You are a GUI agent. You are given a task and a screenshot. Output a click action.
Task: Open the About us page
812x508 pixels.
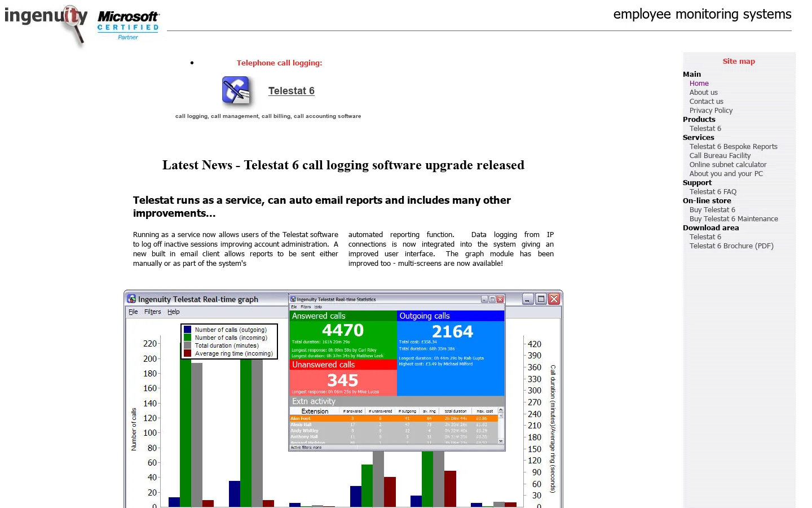coord(703,93)
